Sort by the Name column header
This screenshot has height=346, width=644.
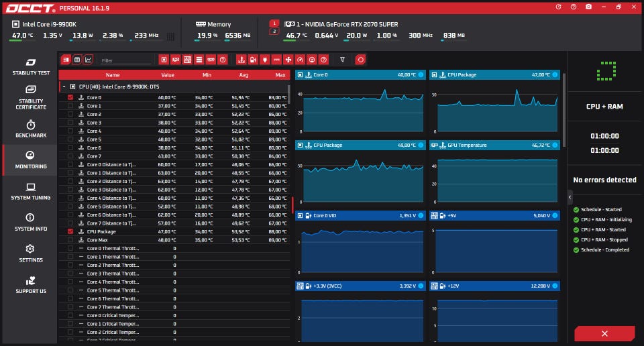113,75
